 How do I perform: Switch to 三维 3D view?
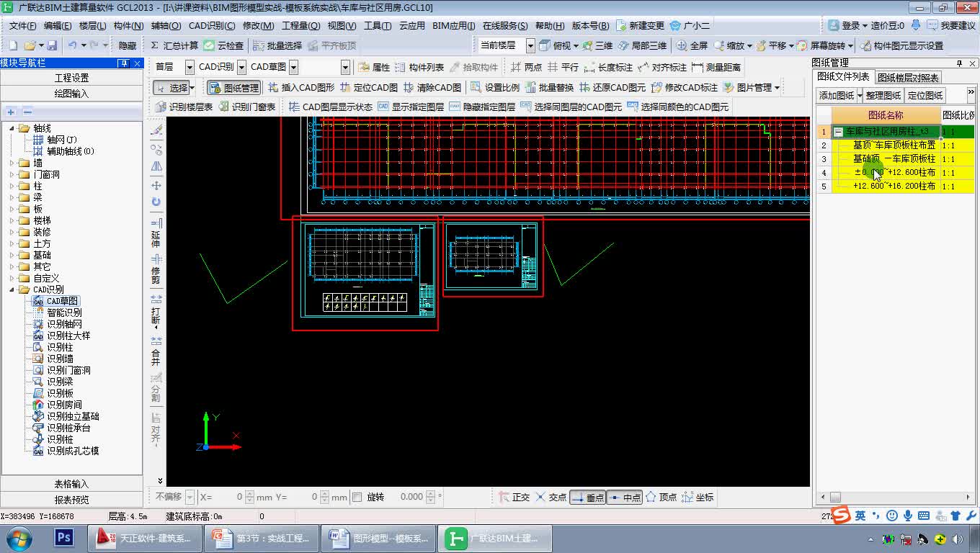[597, 45]
